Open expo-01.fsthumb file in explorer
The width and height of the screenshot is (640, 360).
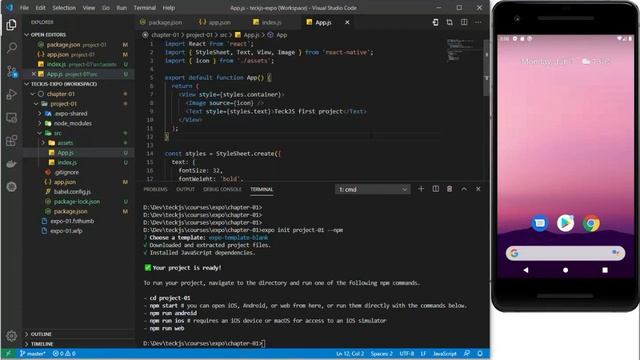tap(72, 221)
